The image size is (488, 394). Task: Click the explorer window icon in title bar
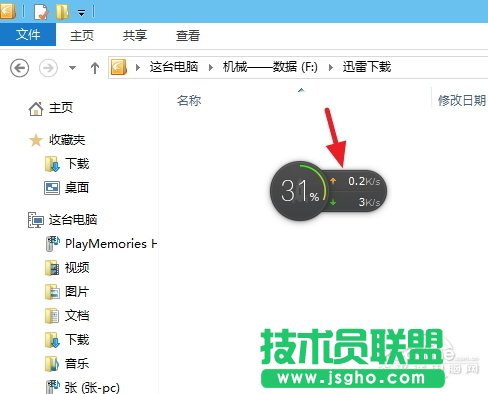pos(7,11)
